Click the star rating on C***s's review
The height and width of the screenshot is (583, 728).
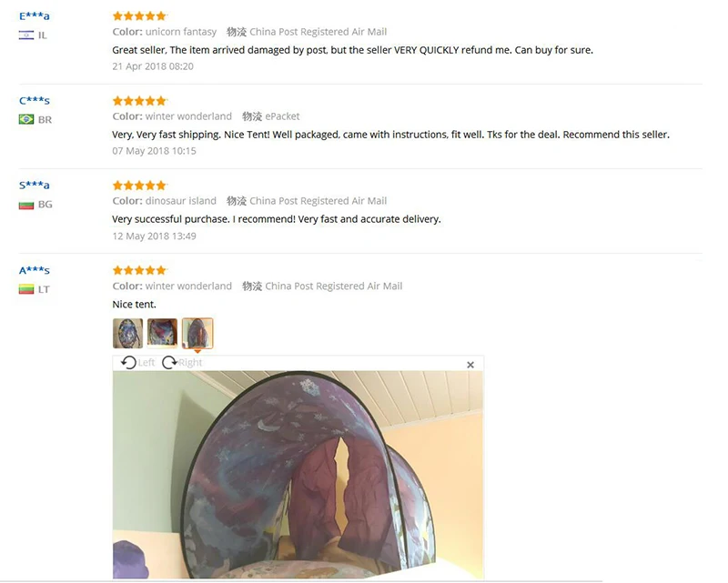139,101
